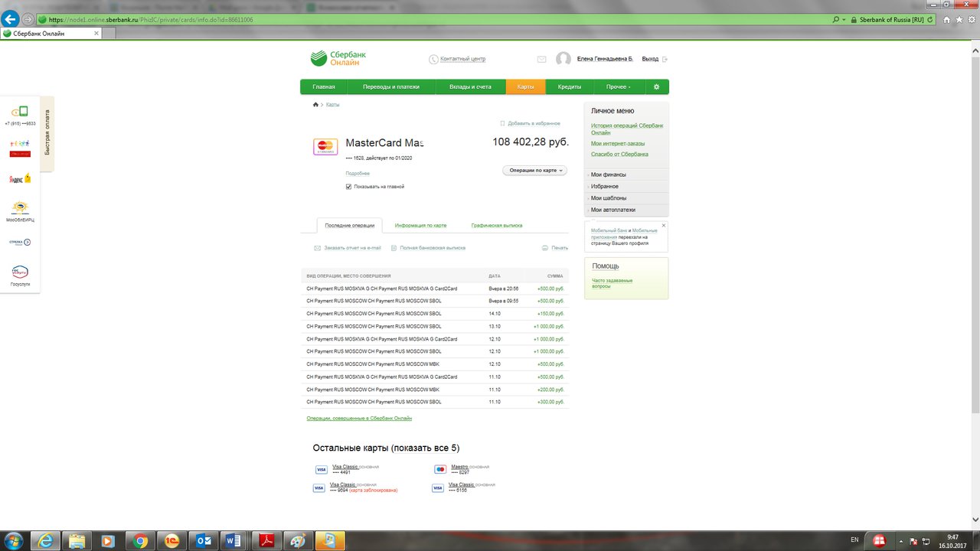Open История операций Сбербанк Онлайн link
The image size is (980, 551).
(x=627, y=129)
